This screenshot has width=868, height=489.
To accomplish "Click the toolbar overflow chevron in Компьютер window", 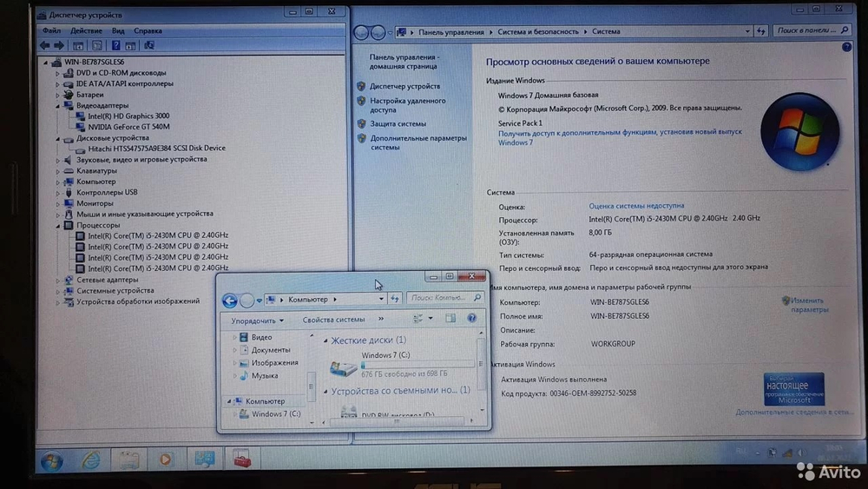I will point(381,319).
